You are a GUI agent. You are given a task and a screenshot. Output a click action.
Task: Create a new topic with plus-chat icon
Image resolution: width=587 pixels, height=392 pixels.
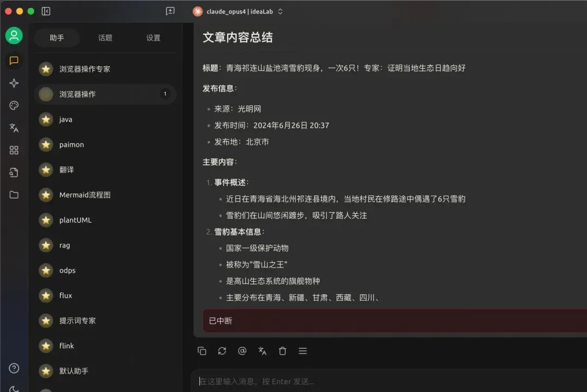pos(170,11)
